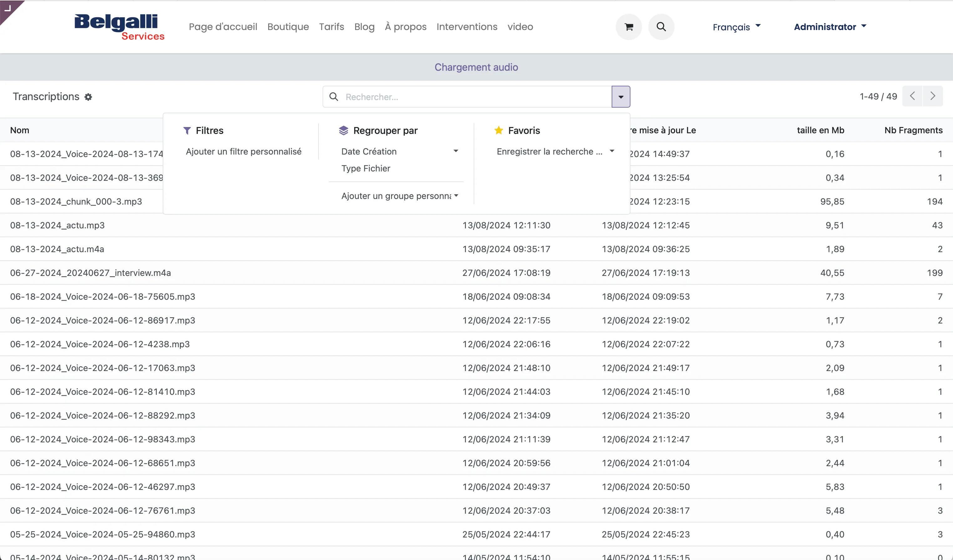The width and height of the screenshot is (953, 560).
Task: Click update date 27/06/2024 17:19:13
Action: tap(645, 272)
